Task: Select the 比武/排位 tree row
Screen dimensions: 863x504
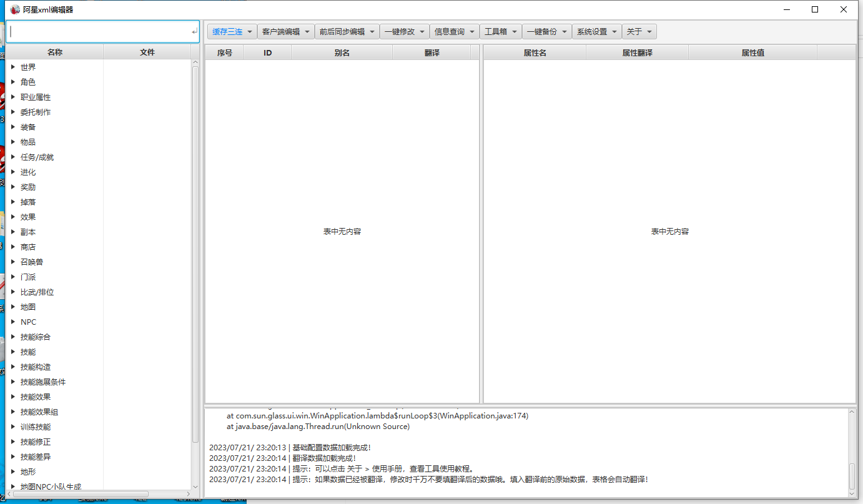Action: click(99, 292)
